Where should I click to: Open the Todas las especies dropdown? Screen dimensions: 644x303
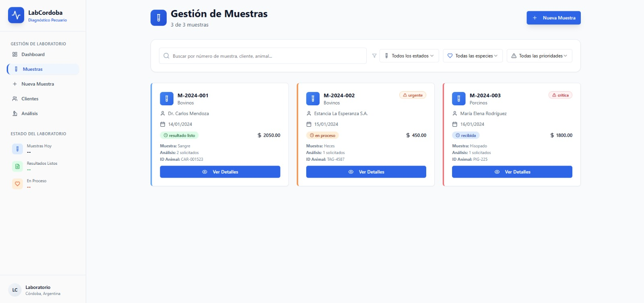(473, 56)
